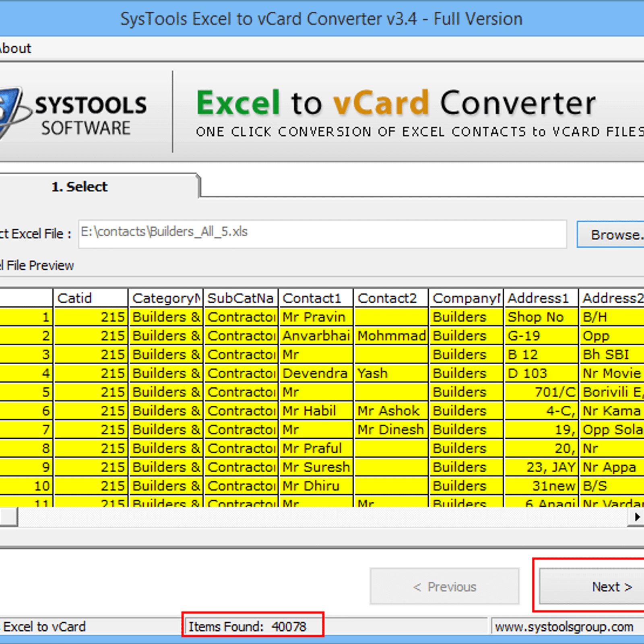Click the cell 'Mr Pravin'
This screenshot has height=644, width=644.
coord(316,317)
